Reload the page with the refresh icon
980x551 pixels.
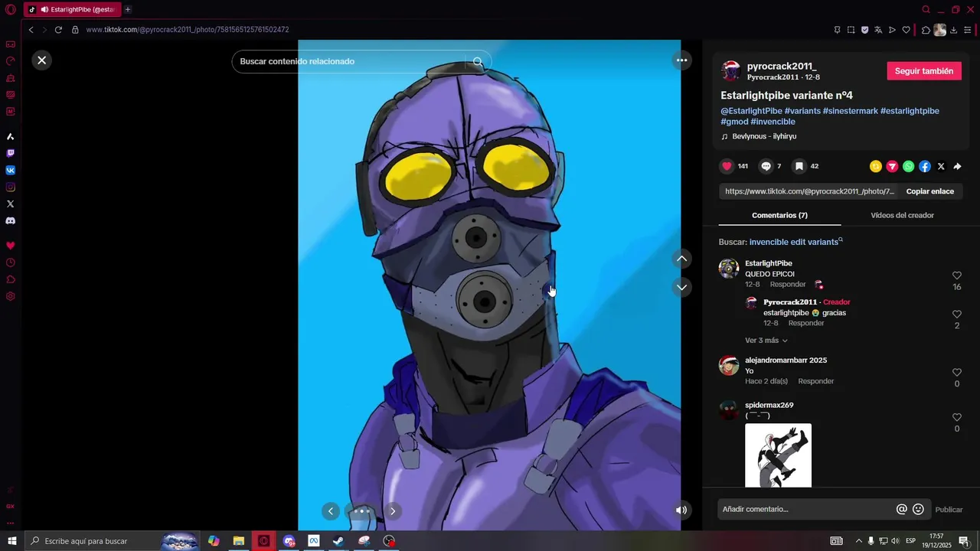click(x=58, y=30)
